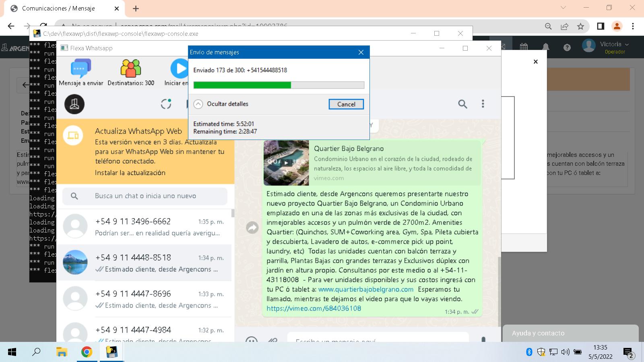Click the conversation pane scrollbar
Screen dimensions: 644x362
coord(499,292)
